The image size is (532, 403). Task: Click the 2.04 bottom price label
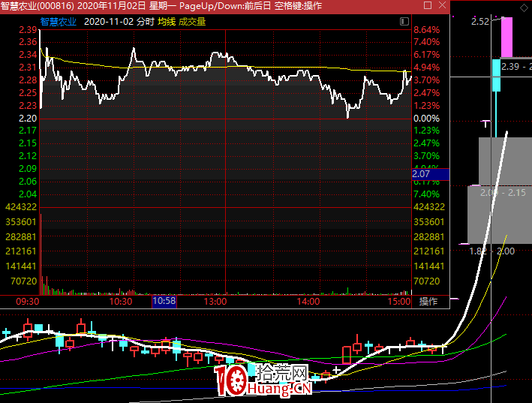click(28, 194)
